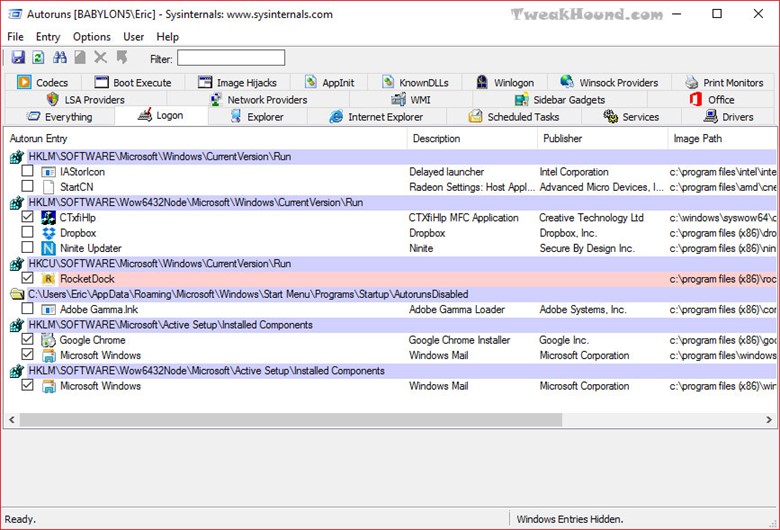Open the Winsock Providers tab

pos(609,82)
